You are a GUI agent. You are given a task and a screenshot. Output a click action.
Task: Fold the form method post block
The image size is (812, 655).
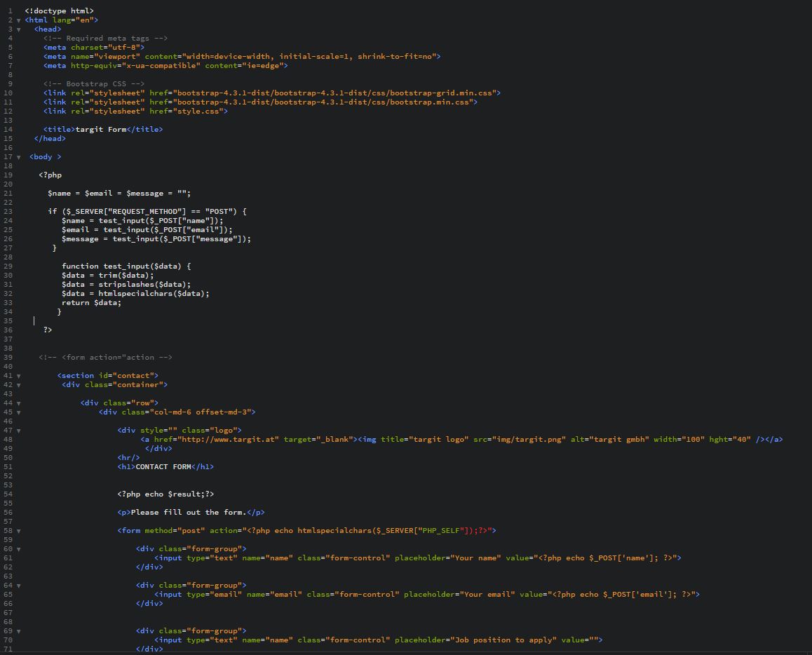pyautogui.click(x=19, y=530)
